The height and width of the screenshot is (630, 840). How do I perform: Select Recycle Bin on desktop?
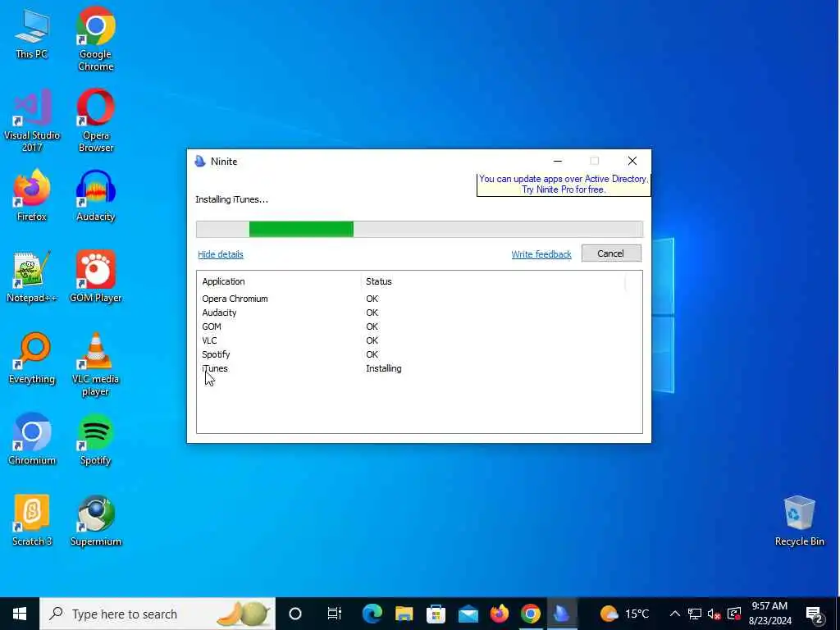799,521
